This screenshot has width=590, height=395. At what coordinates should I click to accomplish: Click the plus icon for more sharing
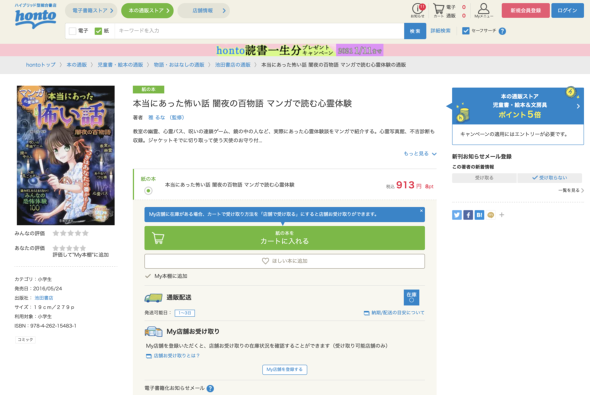click(502, 215)
